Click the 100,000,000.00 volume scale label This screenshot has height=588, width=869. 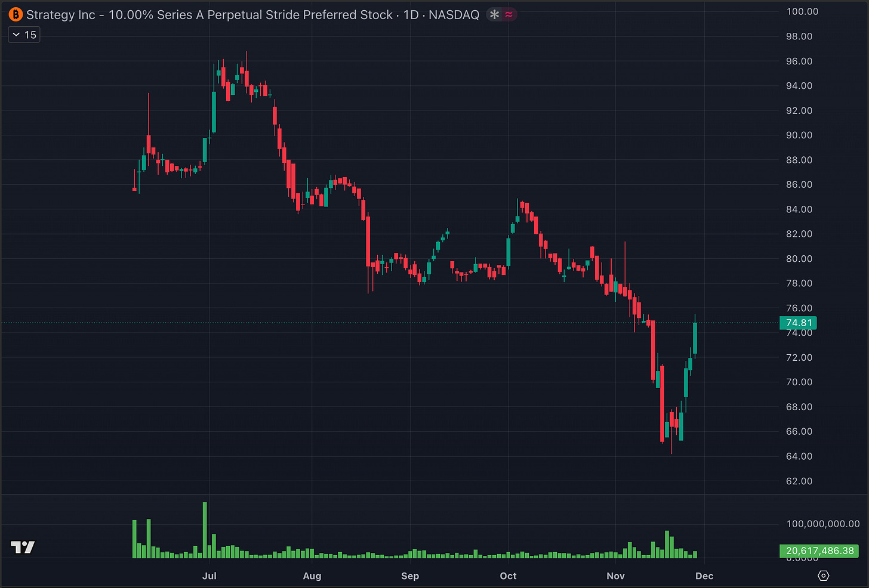[x=823, y=524]
